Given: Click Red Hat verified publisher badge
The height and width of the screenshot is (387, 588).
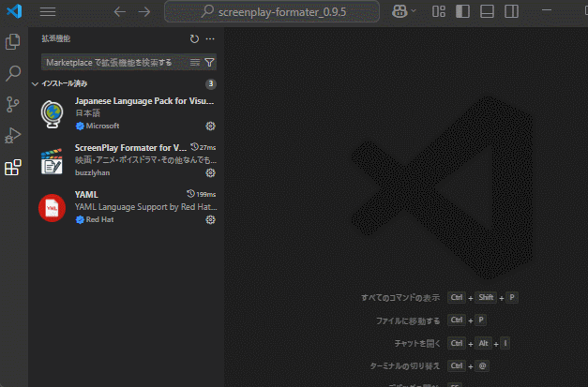Looking at the screenshot, I should click(x=80, y=220).
